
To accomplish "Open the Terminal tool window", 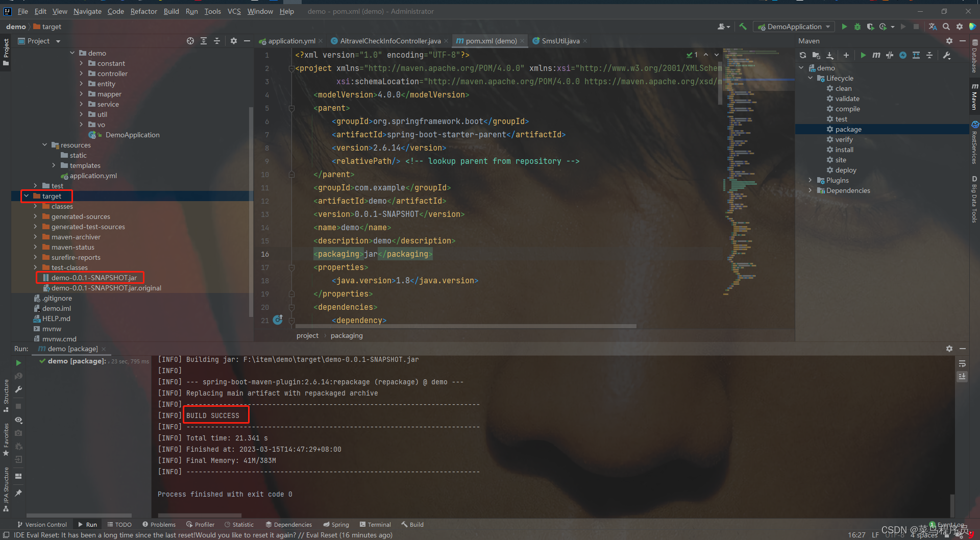I will [375, 524].
